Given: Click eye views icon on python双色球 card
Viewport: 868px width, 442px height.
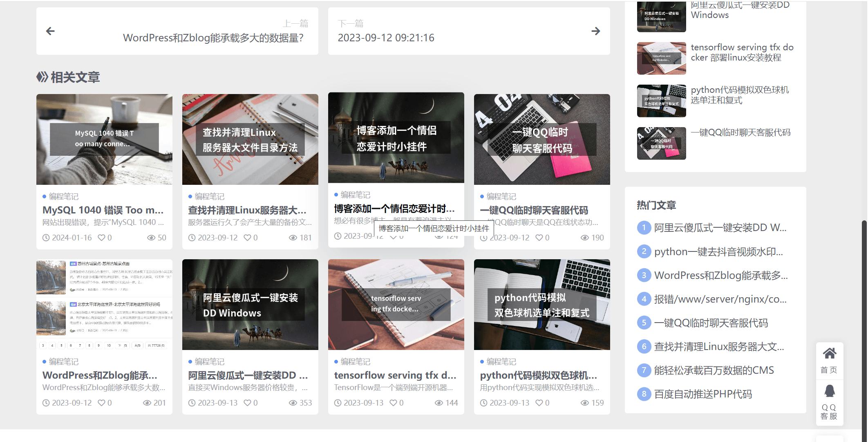Looking at the screenshot, I should (584, 403).
